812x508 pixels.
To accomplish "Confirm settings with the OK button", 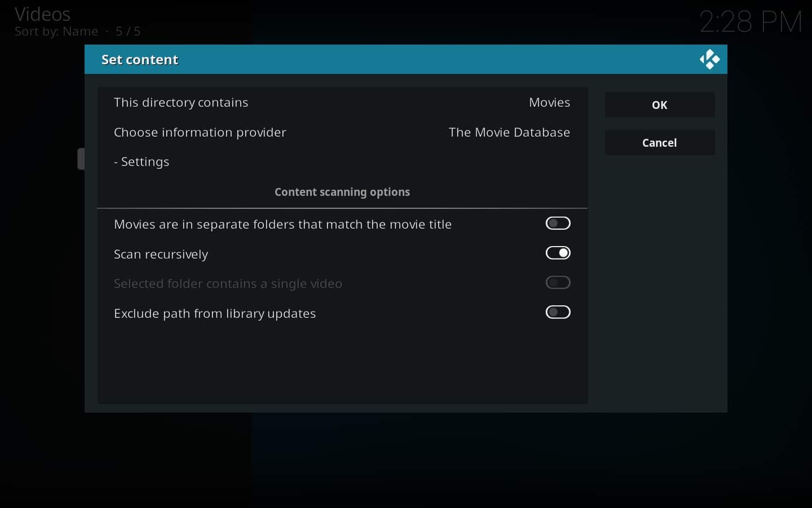I will pos(659,104).
